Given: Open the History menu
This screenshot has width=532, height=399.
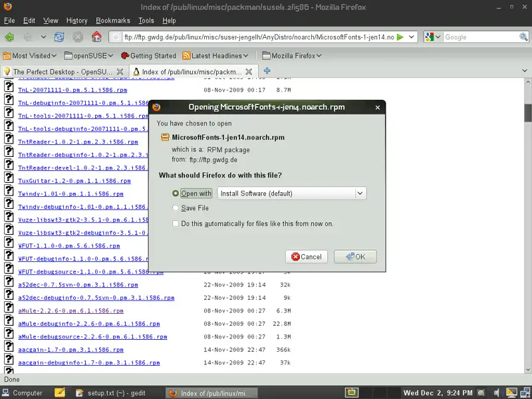Looking at the screenshot, I should (x=77, y=21).
